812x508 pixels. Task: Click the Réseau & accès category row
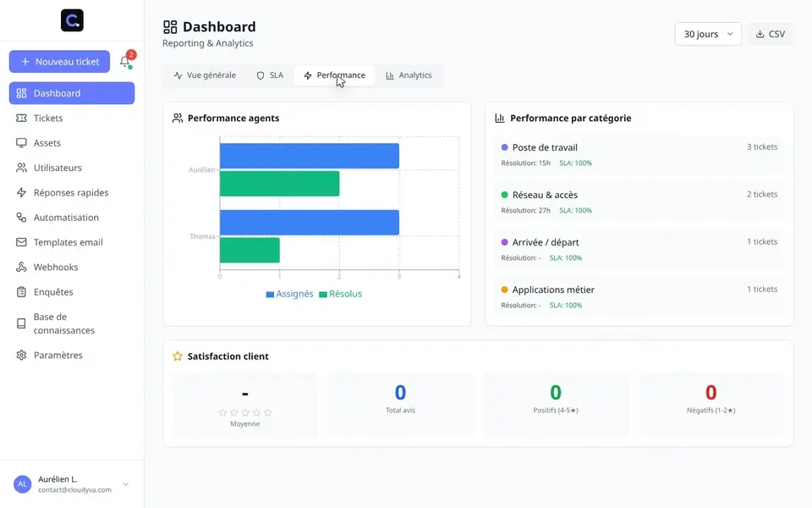coord(639,202)
